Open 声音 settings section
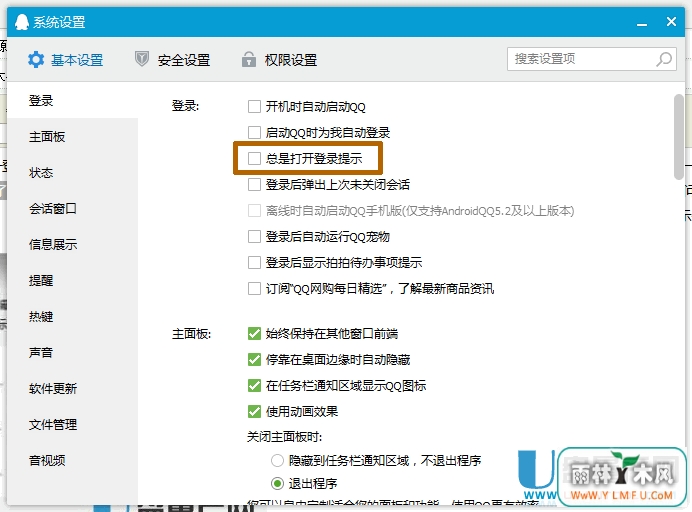 click(x=72, y=353)
